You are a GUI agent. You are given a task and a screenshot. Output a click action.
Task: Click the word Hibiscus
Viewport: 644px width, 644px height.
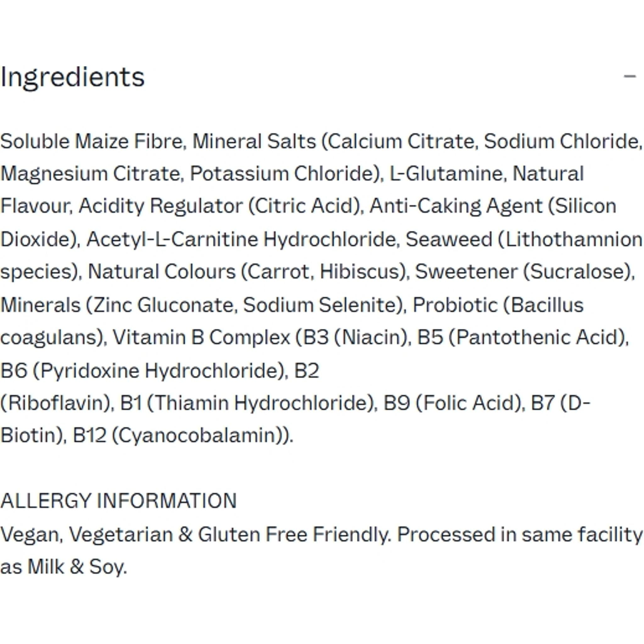click(360, 272)
